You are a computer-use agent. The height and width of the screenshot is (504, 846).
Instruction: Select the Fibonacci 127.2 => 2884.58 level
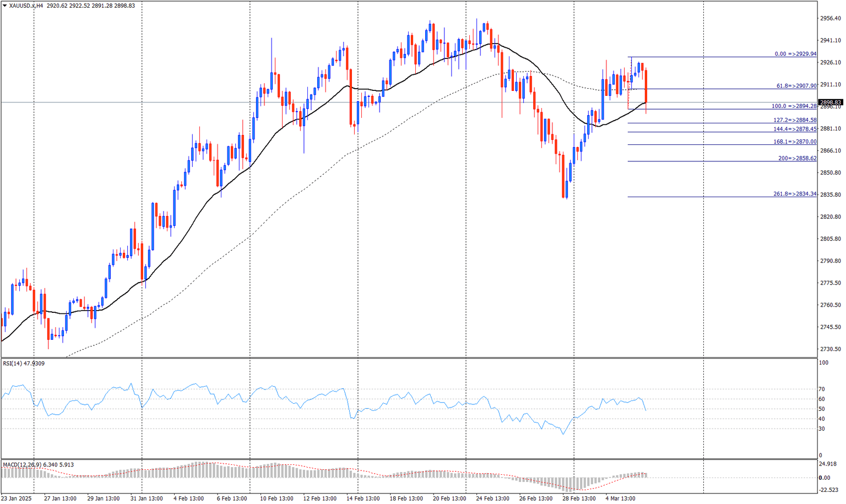point(795,120)
